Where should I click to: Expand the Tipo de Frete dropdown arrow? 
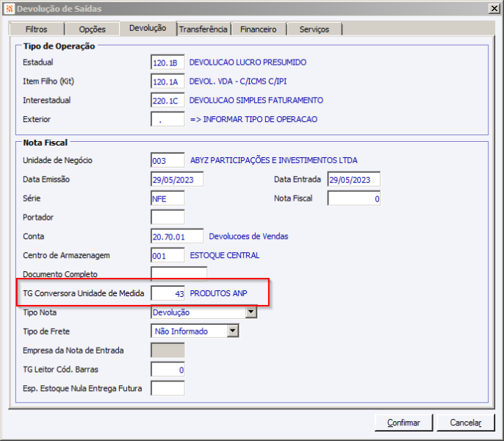[x=233, y=331]
